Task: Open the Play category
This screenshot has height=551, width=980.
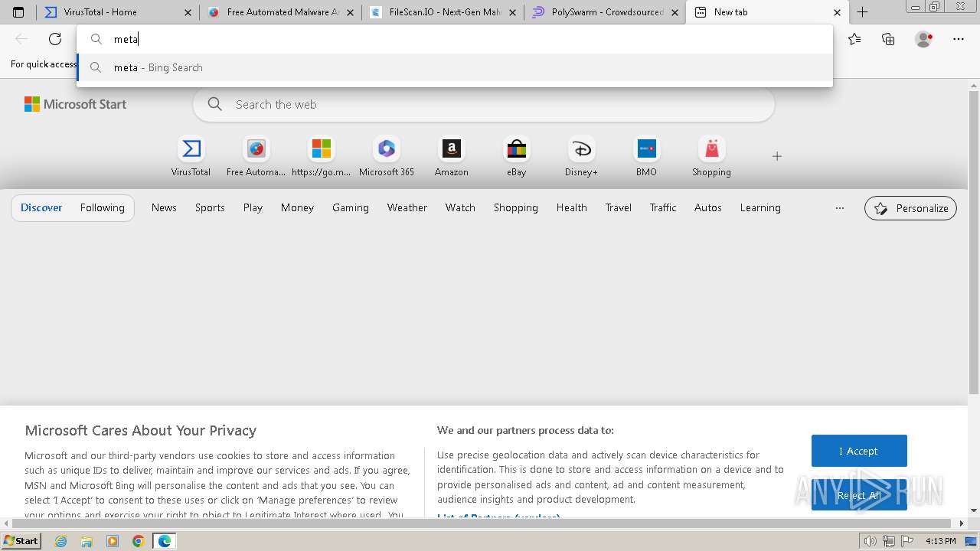Action: coord(253,207)
